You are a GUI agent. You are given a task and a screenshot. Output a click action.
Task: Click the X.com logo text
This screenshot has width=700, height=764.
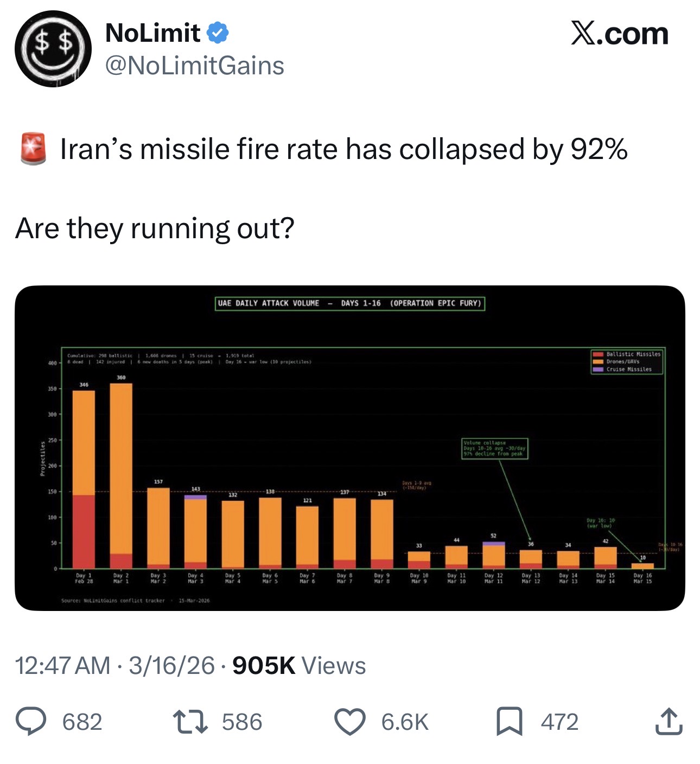coord(619,34)
